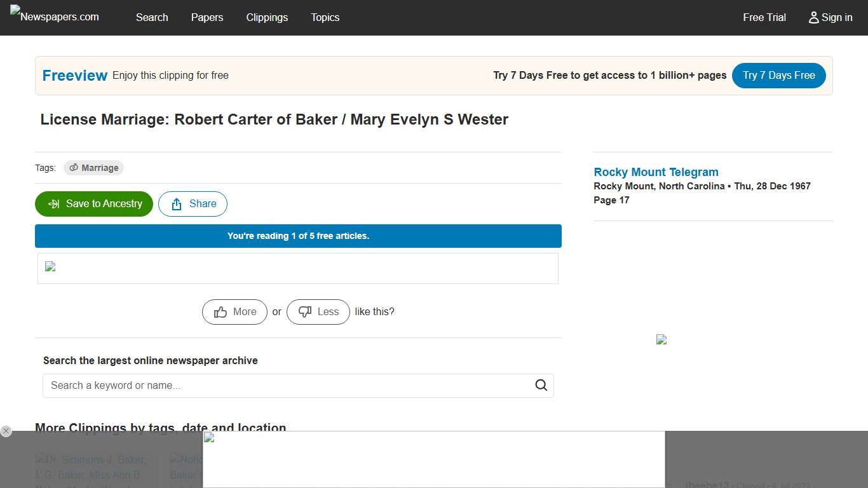This screenshot has height=488, width=868.
Task: Dismiss the bottom ad overlay with the X
Action: tap(6, 431)
